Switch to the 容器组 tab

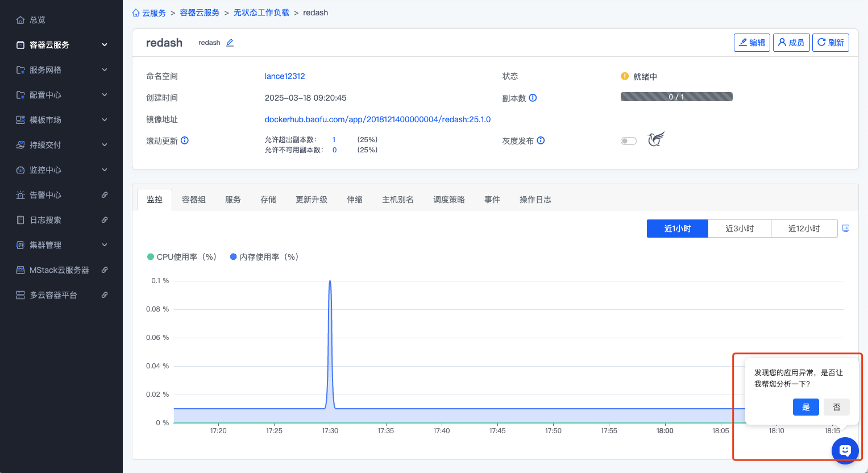pos(194,200)
